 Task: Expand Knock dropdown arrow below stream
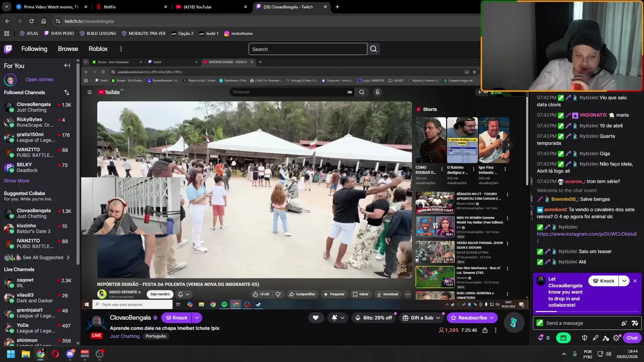coord(197,317)
